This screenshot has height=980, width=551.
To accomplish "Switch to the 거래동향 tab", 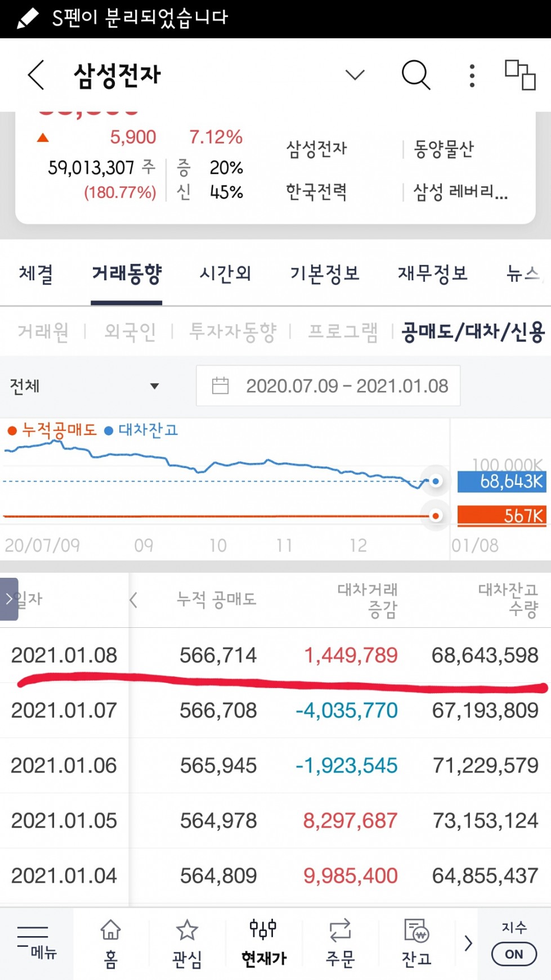I will point(127,274).
